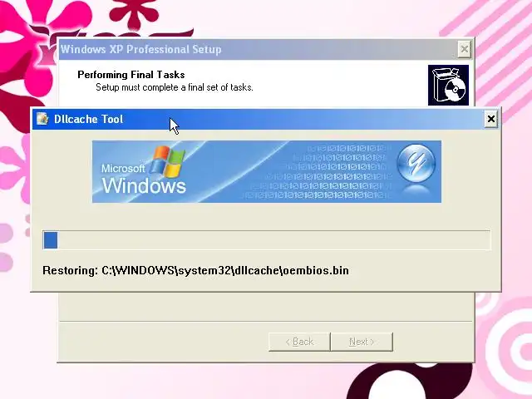The image size is (532, 399).
Task: Click the Windows flag logo in banner
Action: (x=168, y=162)
